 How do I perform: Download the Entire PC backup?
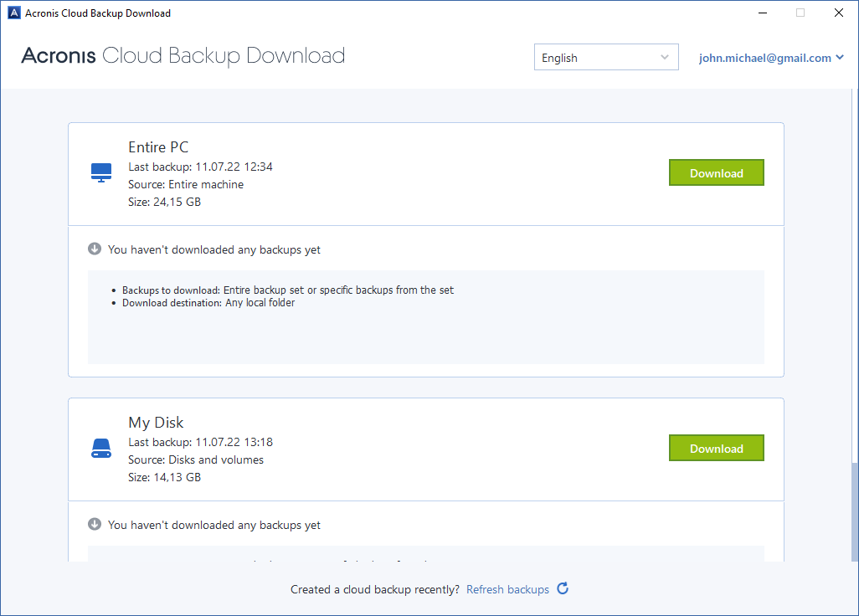click(x=717, y=173)
